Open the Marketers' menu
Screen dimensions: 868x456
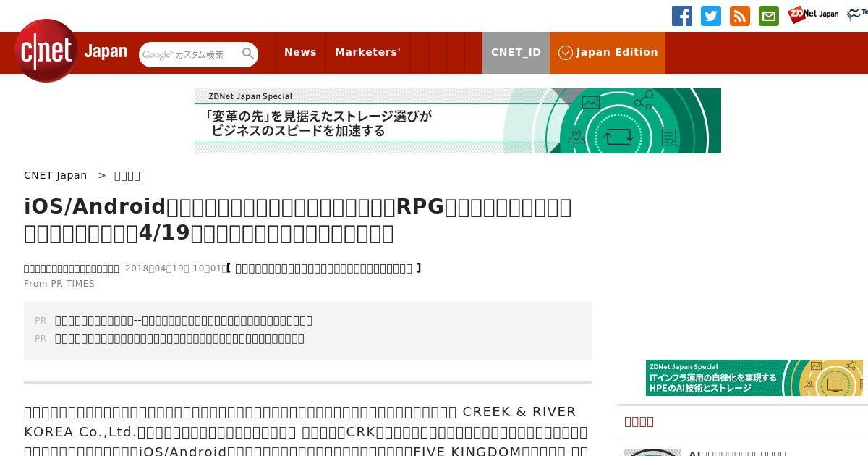(367, 53)
